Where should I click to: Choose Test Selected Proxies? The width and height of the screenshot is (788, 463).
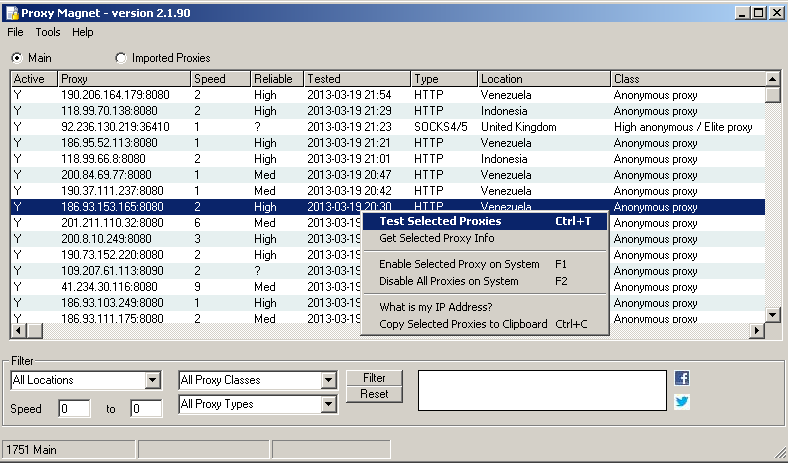pyautogui.click(x=485, y=221)
